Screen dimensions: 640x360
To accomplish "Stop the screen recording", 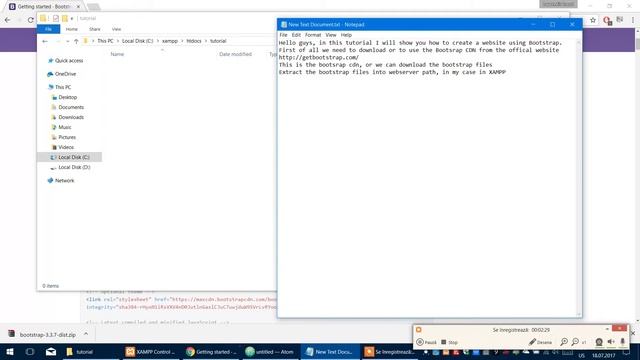I will point(449,342).
